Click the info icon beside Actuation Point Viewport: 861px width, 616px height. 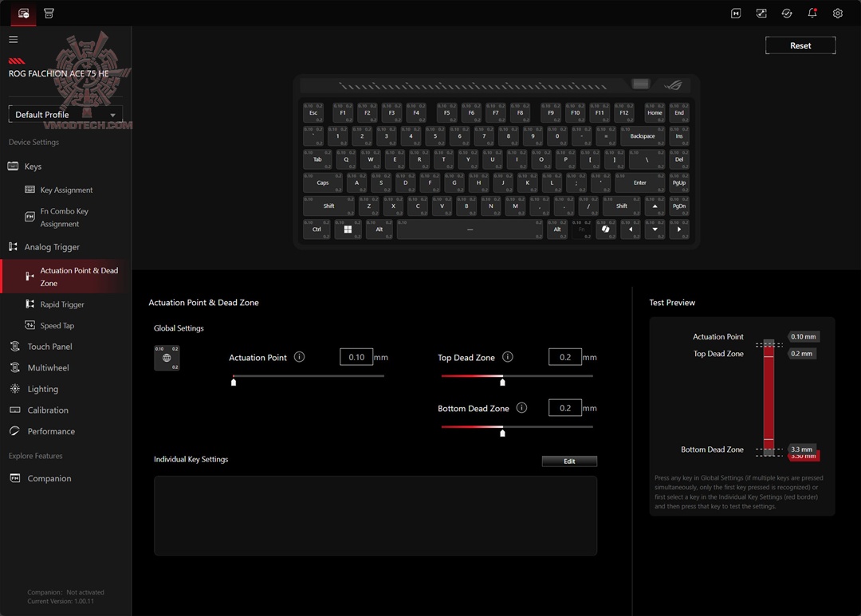pyautogui.click(x=299, y=357)
